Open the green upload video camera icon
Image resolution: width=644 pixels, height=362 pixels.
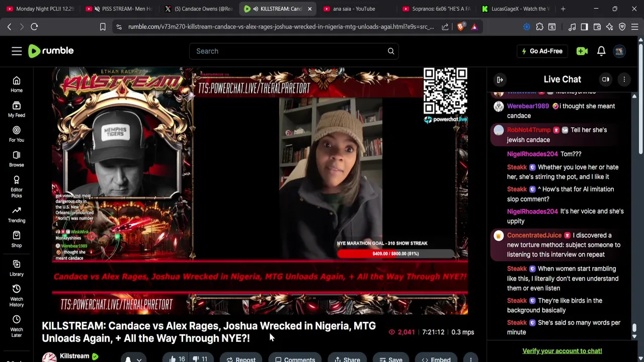[582, 51]
